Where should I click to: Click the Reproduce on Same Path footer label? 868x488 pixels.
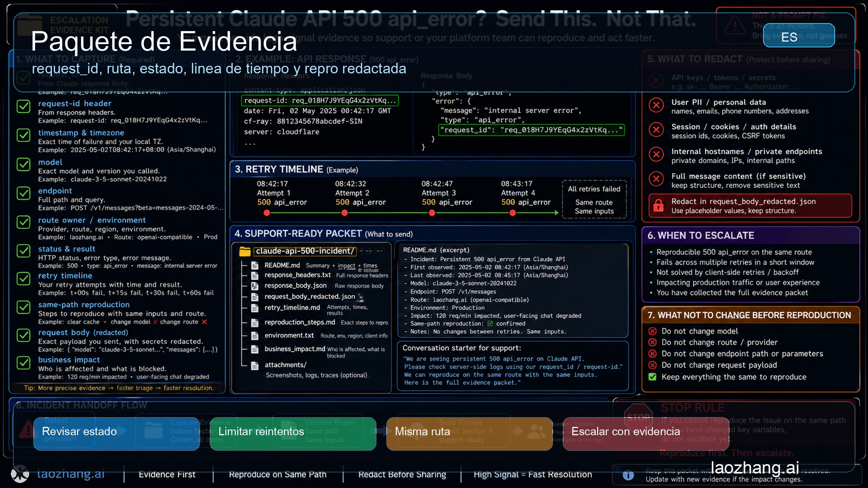click(x=278, y=475)
